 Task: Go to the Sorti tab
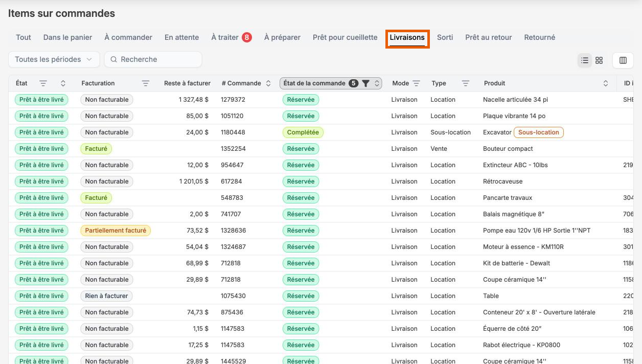click(445, 37)
